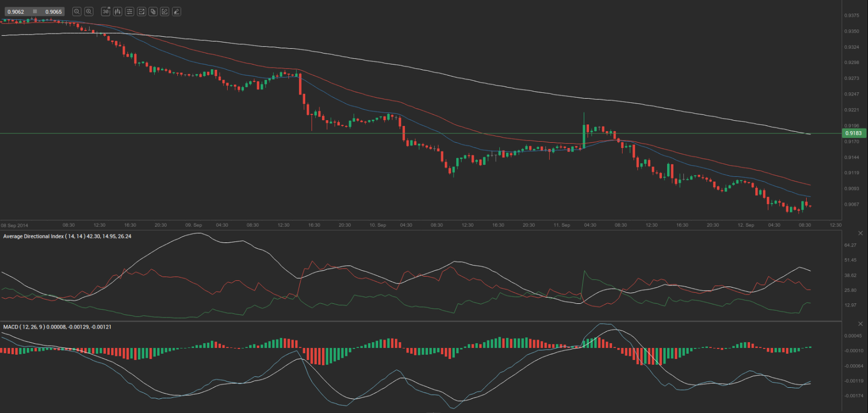Open the candlestick chart type selector
The image size is (868, 413).
[117, 12]
